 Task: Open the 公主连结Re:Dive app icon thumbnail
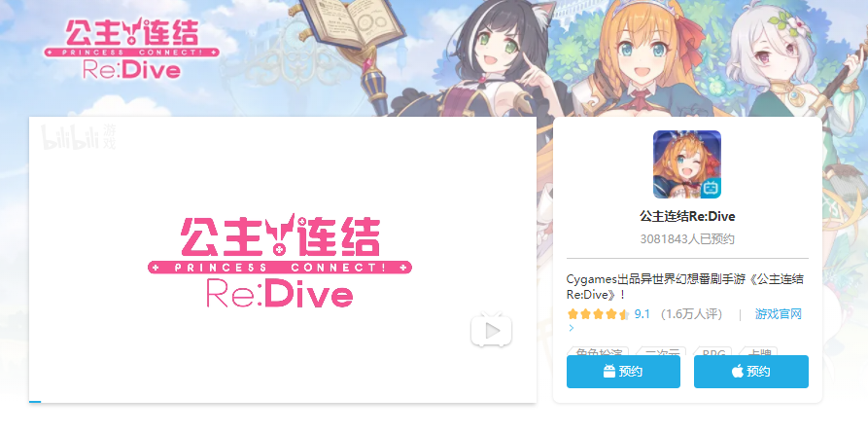click(x=687, y=164)
